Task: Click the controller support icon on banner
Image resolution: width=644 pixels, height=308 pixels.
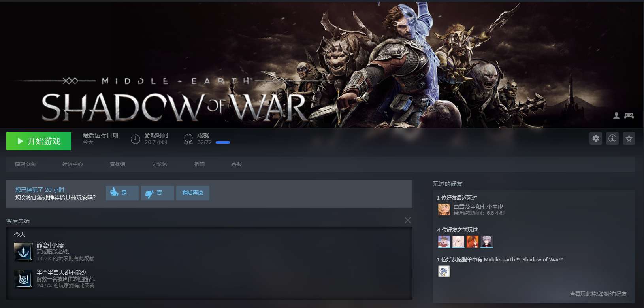Action: point(629,115)
